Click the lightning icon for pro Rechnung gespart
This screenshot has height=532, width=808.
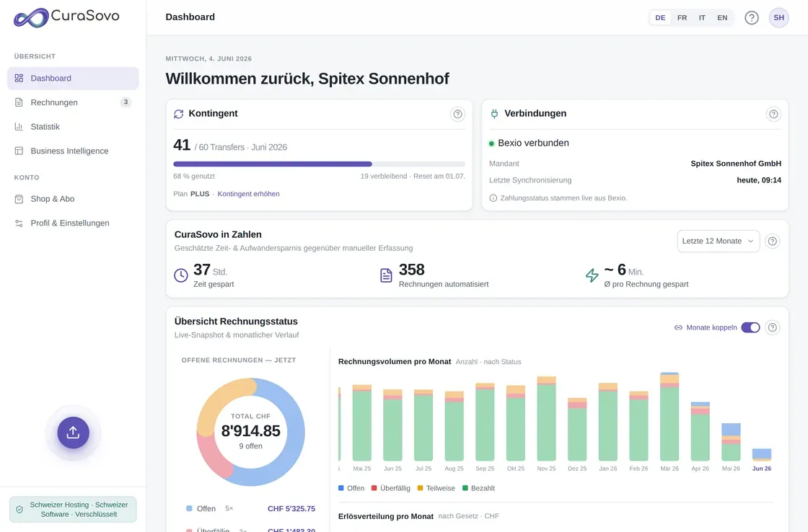592,275
